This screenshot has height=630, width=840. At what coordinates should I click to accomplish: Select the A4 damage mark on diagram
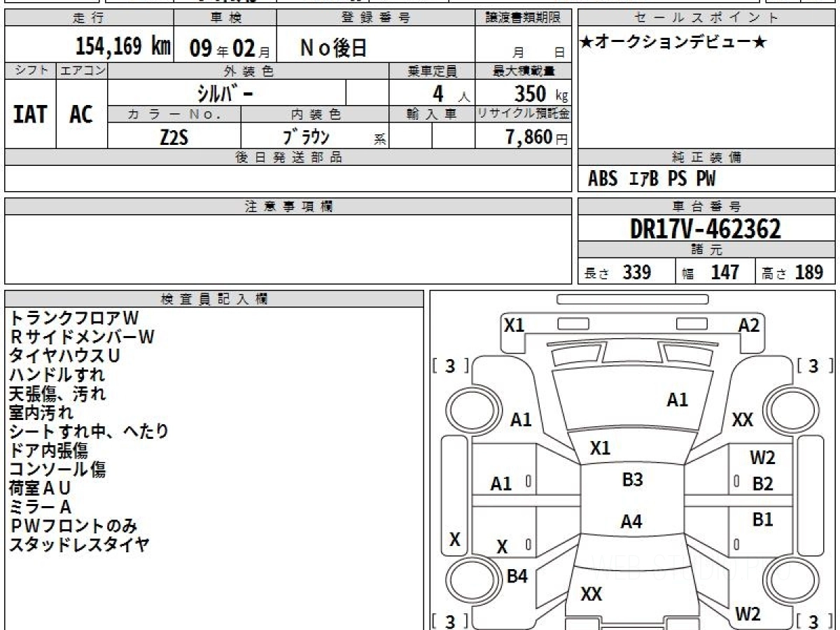(x=631, y=521)
